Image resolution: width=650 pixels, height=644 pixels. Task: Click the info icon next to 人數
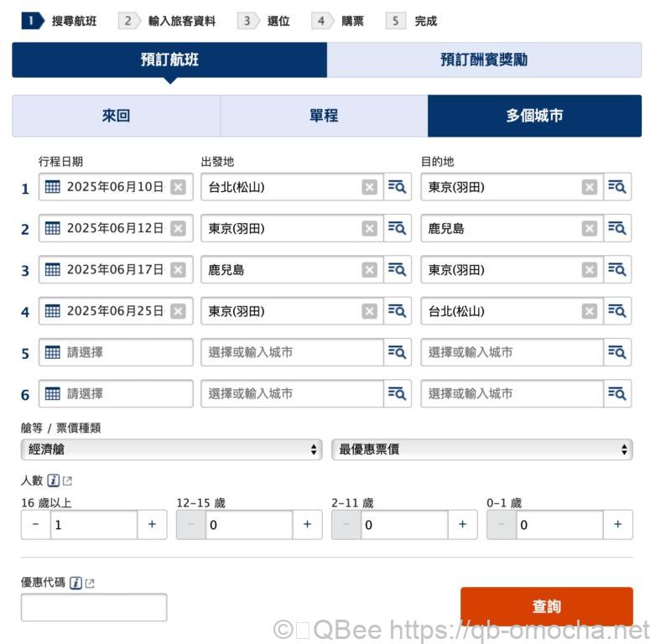54,480
